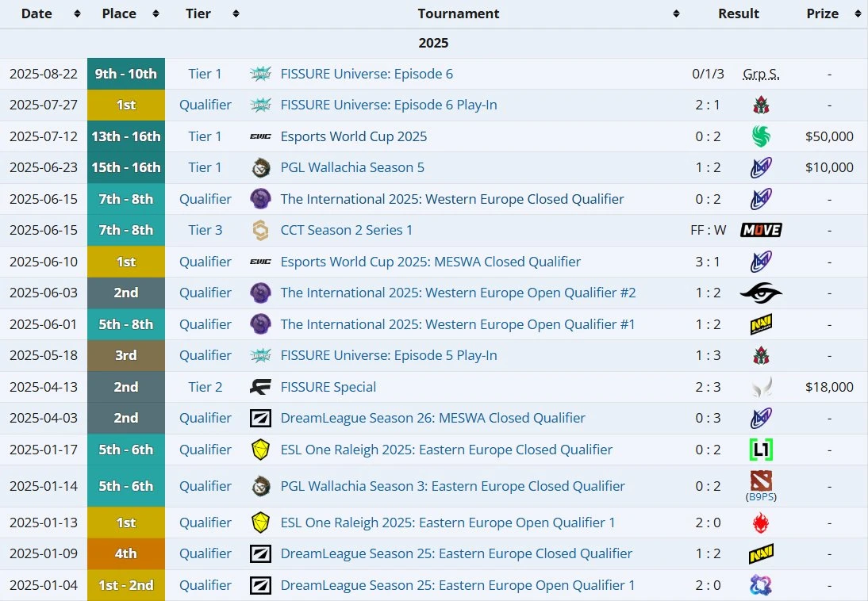This screenshot has height=601, width=868.
Task: Sort table using Tournament column arrows
Action: 676,14
